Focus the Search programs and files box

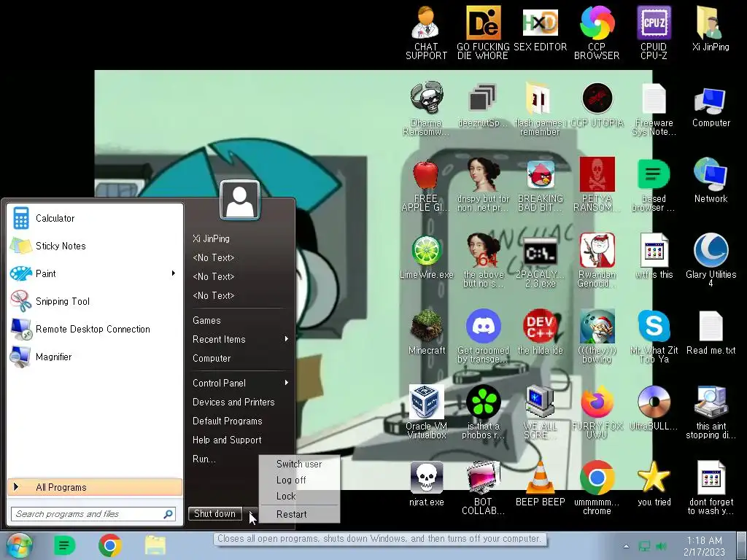93,514
